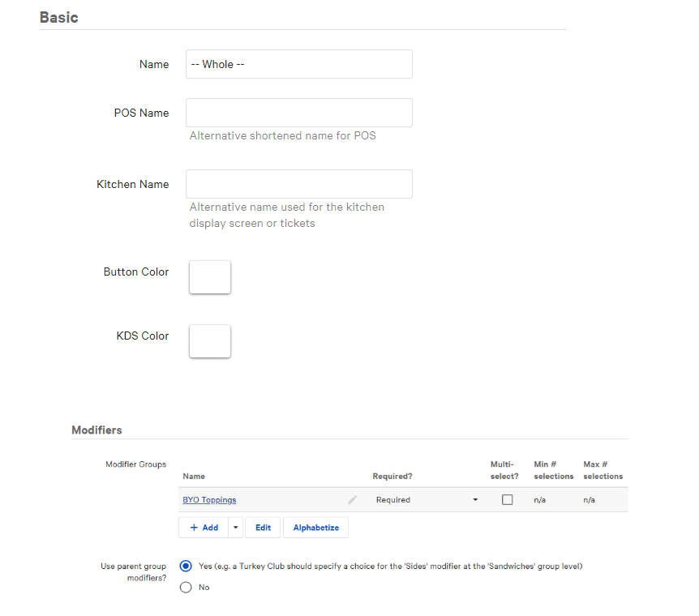Open the BYO Toppings modifier group link
This screenshot has width=699, height=616.
(x=209, y=500)
